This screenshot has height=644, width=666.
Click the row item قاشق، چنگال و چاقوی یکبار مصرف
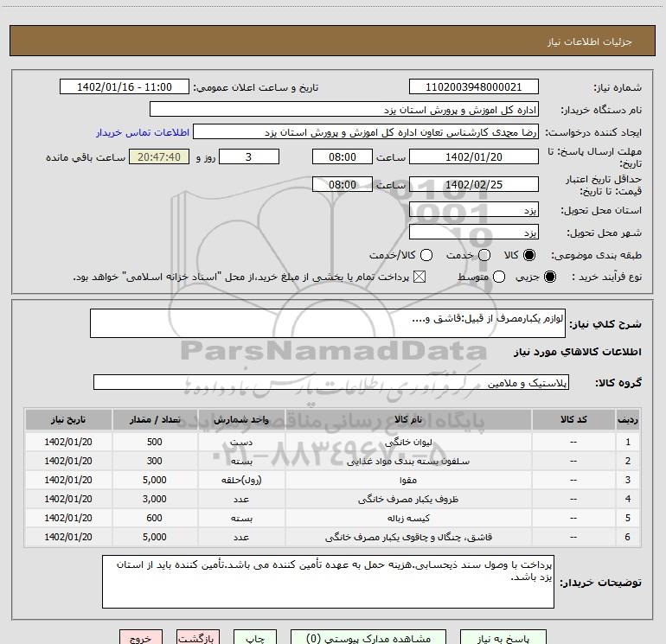click(408, 538)
